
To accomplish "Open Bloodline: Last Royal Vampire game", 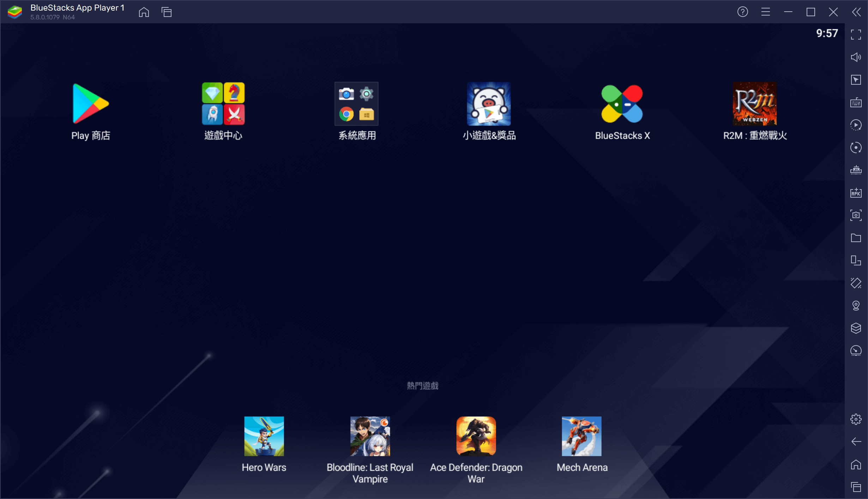I will click(370, 436).
